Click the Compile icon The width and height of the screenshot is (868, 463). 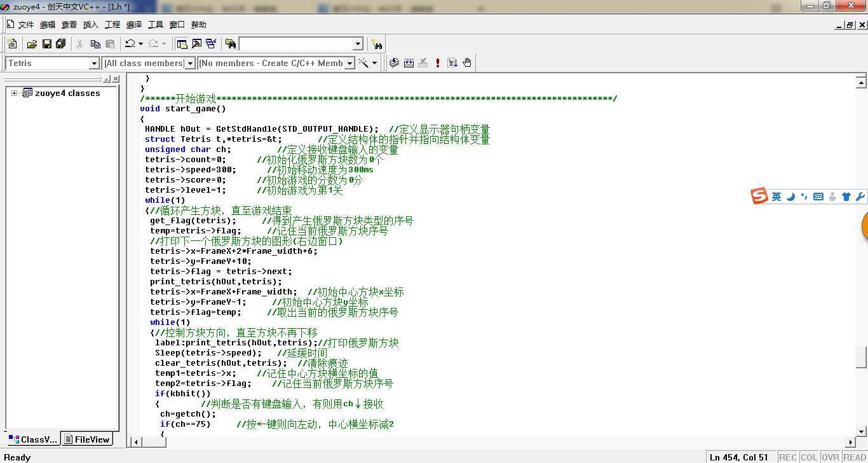(394, 63)
